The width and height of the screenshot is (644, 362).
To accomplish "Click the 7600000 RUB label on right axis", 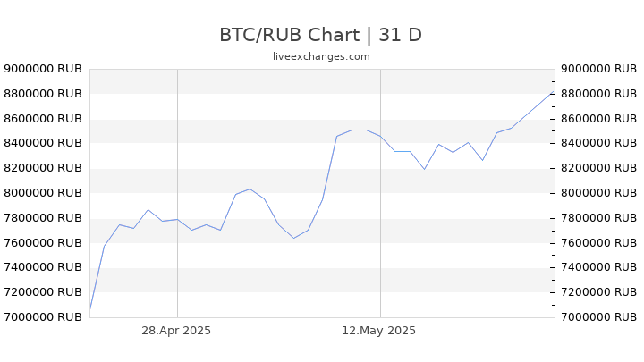I will click(x=598, y=243).
